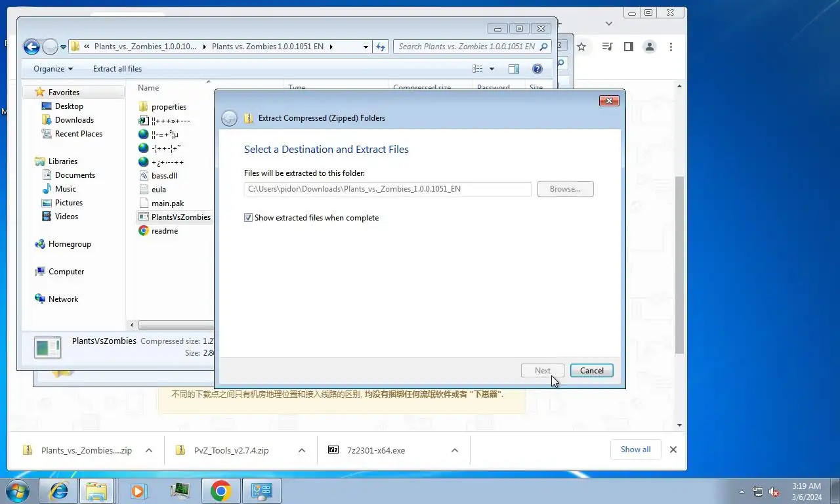Image resolution: width=840 pixels, height=504 pixels.
Task: Click Show all downloads
Action: click(635, 450)
